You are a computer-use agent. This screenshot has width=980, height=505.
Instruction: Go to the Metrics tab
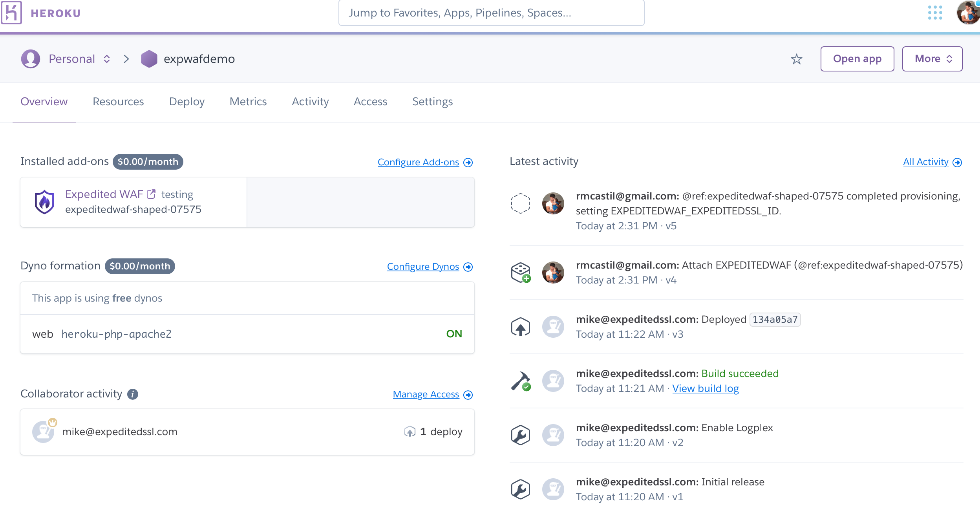tap(248, 102)
